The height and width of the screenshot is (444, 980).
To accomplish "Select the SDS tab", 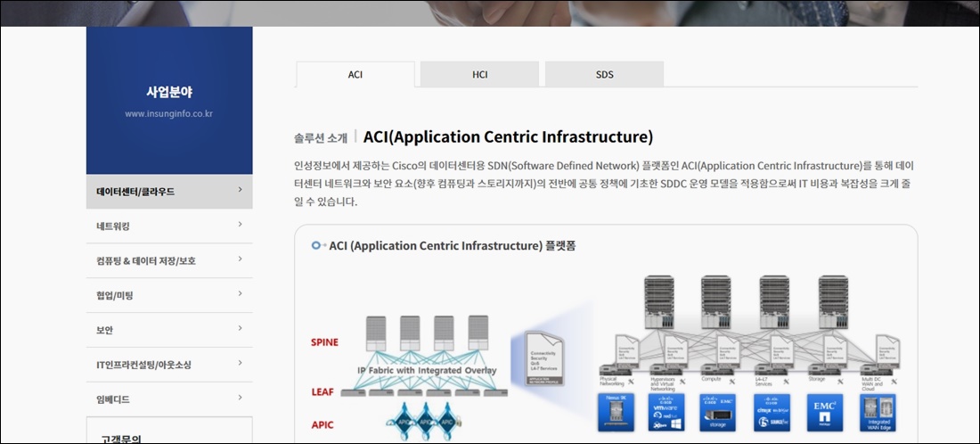I will (x=604, y=74).
